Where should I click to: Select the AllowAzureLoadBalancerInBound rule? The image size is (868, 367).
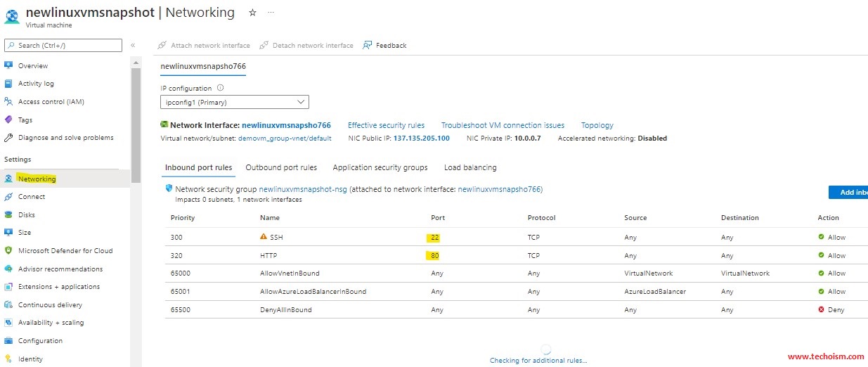pyautogui.click(x=313, y=291)
